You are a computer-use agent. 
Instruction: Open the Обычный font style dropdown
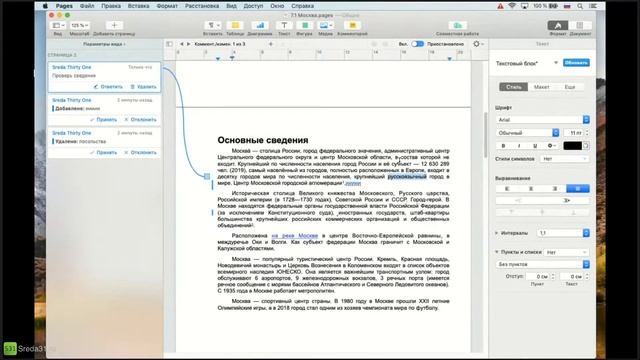coord(527,133)
